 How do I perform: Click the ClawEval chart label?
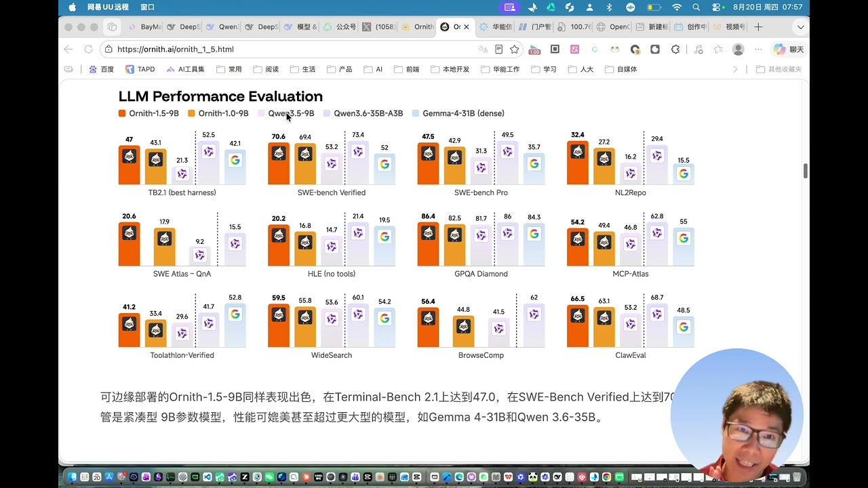631,355
